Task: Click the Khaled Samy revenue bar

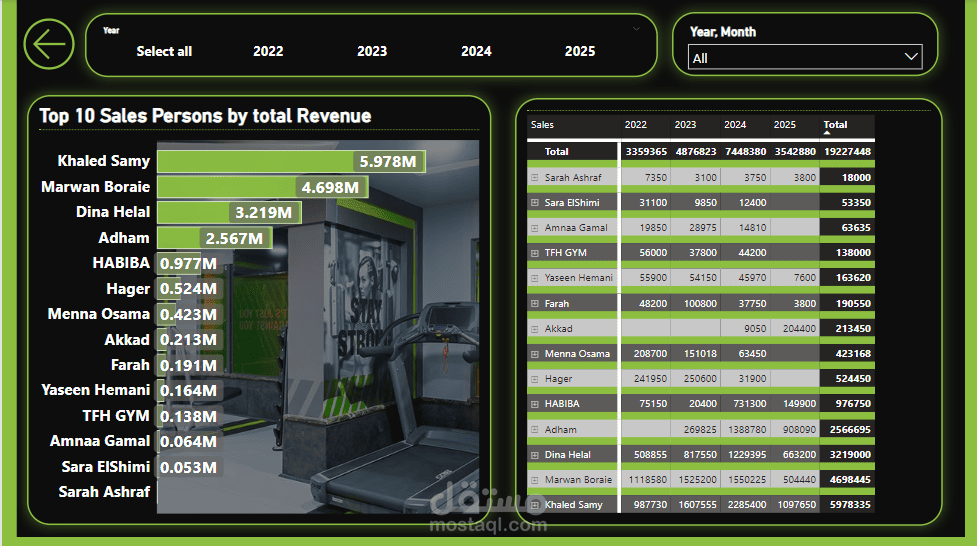Action: point(291,161)
